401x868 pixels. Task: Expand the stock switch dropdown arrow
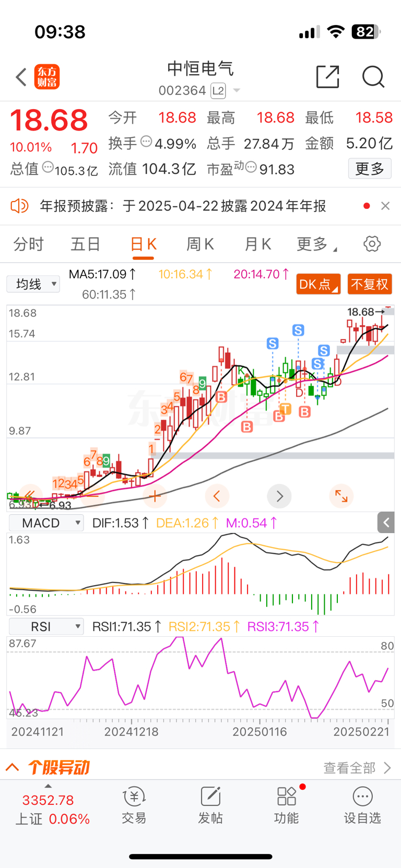237,91
